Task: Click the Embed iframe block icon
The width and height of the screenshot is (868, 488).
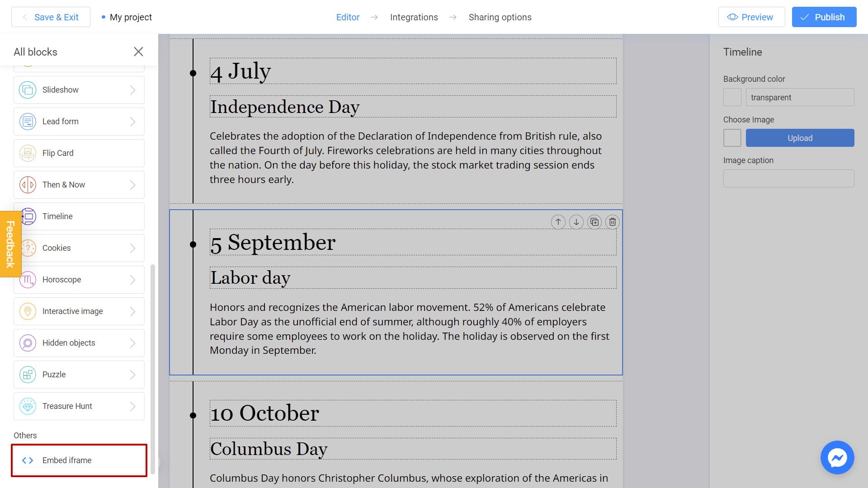Action: [x=28, y=460]
